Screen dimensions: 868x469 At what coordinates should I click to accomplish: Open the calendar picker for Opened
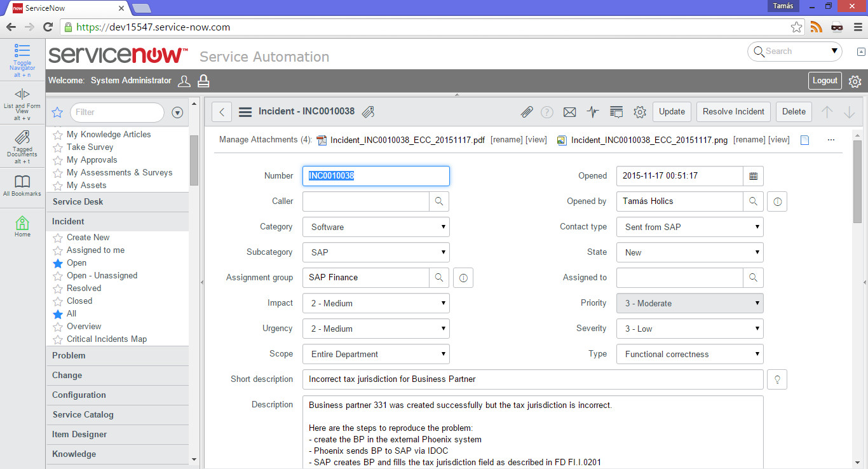point(753,176)
